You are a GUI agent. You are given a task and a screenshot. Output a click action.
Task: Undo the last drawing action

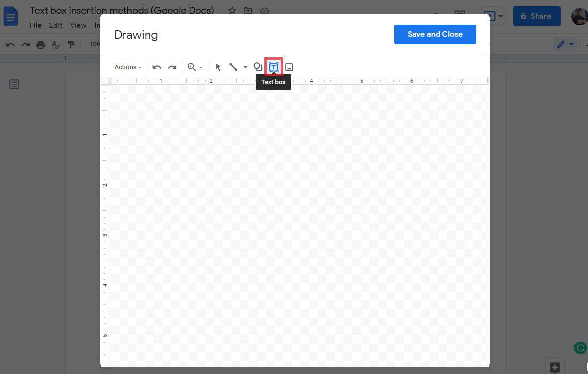(x=157, y=67)
